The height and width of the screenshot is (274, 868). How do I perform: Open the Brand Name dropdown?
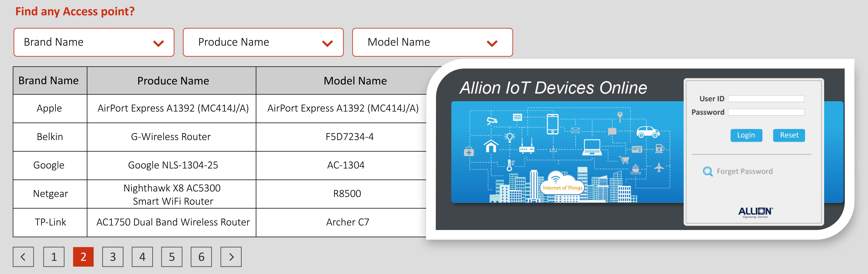click(94, 42)
